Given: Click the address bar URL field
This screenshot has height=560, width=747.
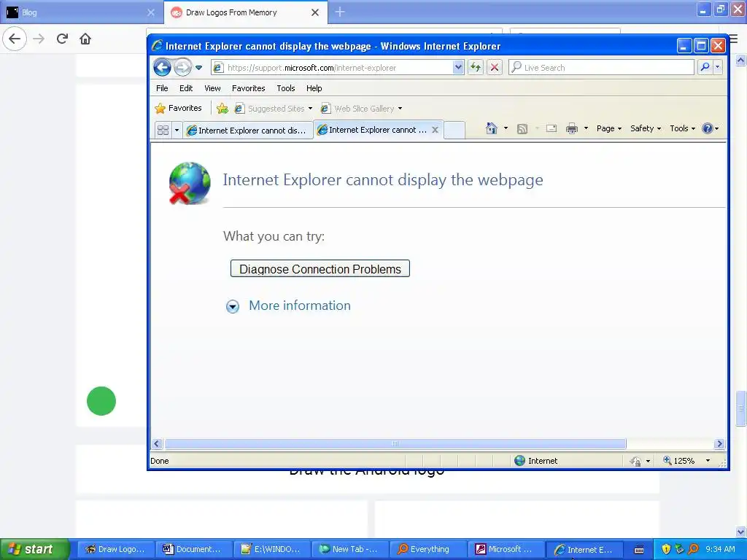Looking at the screenshot, I should 332,68.
